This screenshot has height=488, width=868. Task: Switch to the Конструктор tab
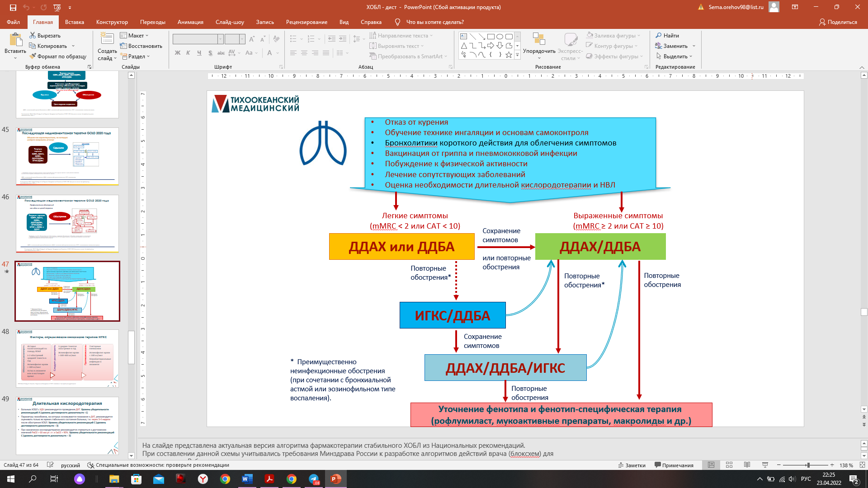pyautogui.click(x=112, y=22)
